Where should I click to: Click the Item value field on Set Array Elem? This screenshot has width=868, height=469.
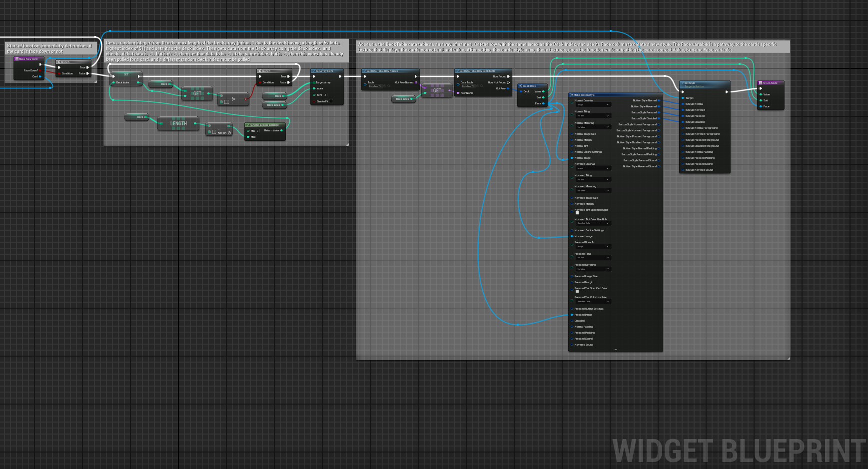coord(325,95)
